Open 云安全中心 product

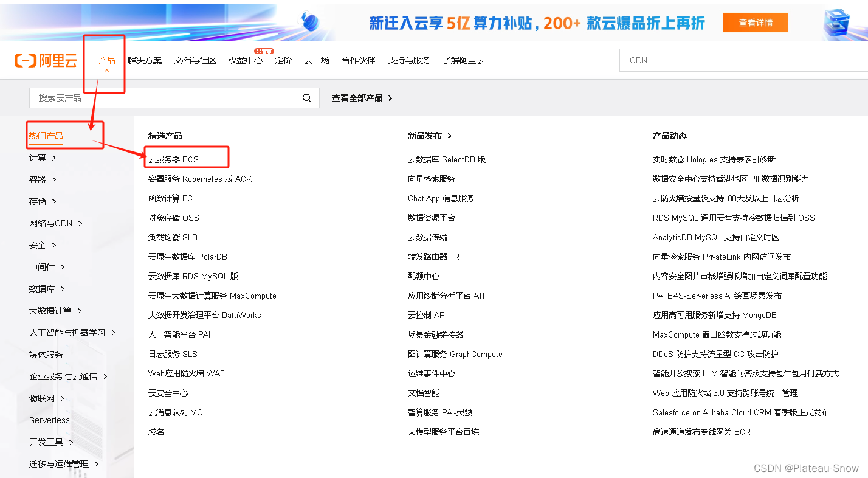(168, 393)
